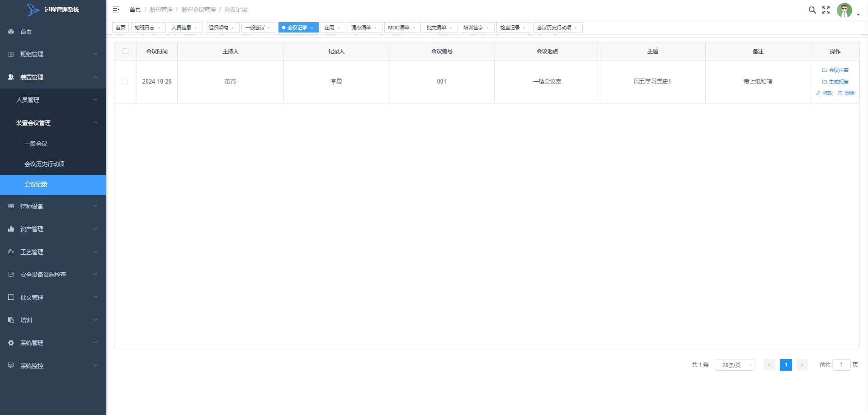
Task: Open the 20条/页 page size dropdown
Action: pyautogui.click(x=735, y=365)
